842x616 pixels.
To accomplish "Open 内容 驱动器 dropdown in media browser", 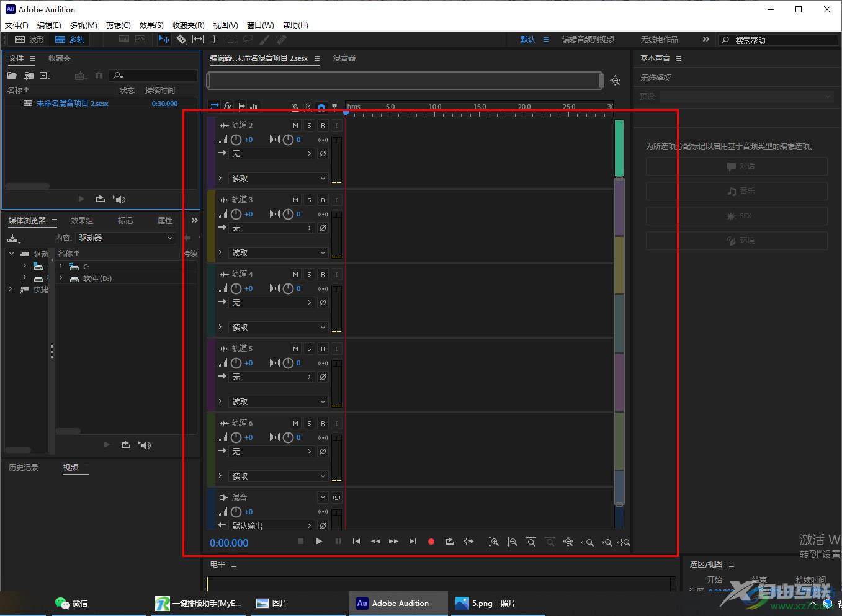I will coord(126,238).
